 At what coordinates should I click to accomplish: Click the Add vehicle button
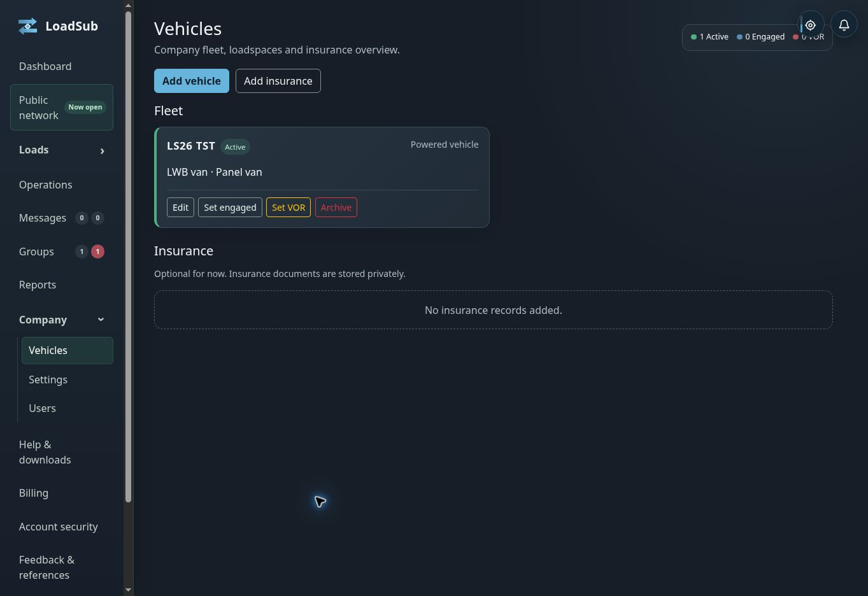[192, 81]
